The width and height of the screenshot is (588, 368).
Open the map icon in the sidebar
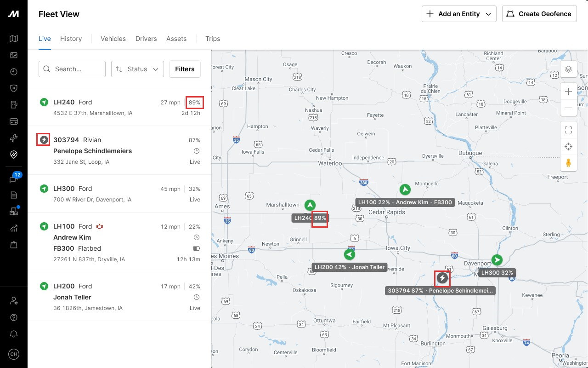(14, 39)
